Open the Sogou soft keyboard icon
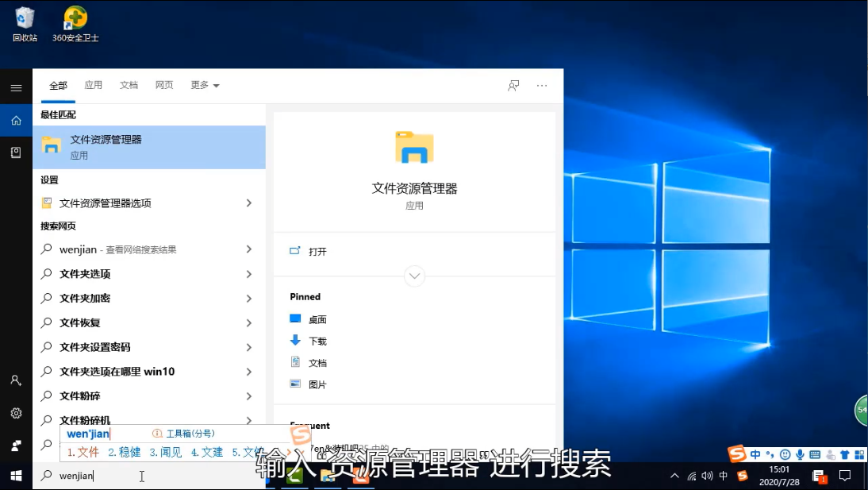 815,455
